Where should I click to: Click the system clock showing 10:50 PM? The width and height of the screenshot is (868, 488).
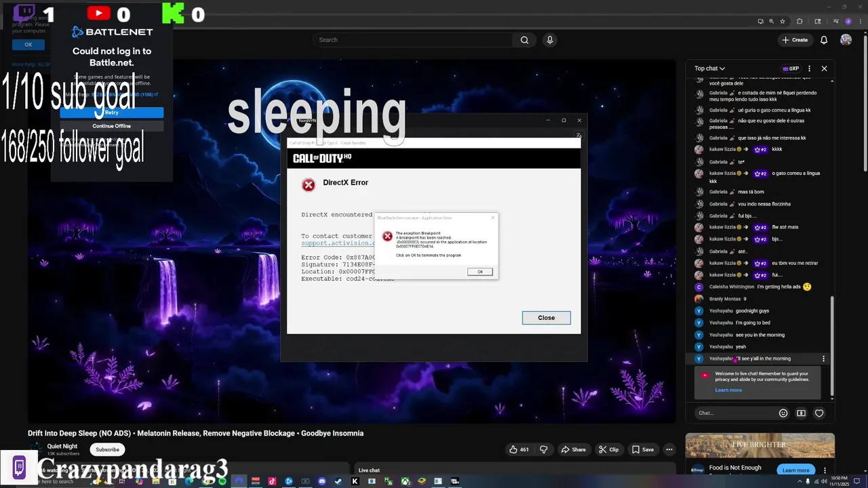coord(838,481)
